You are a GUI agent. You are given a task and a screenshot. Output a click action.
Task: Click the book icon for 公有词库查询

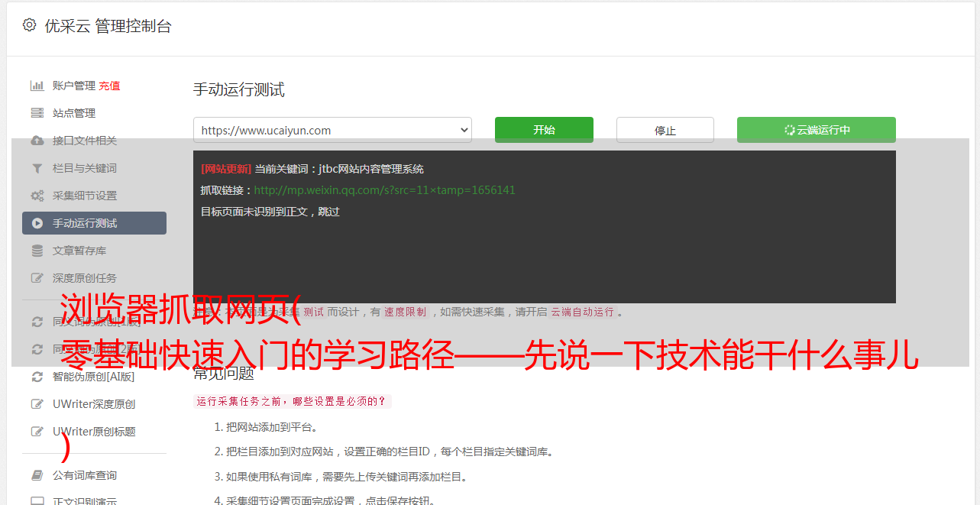pos(37,475)
